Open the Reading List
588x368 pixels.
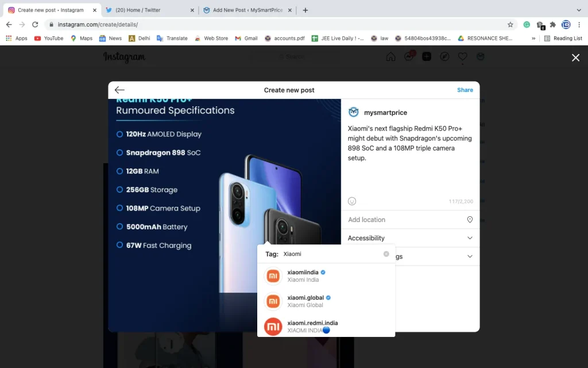563,39
